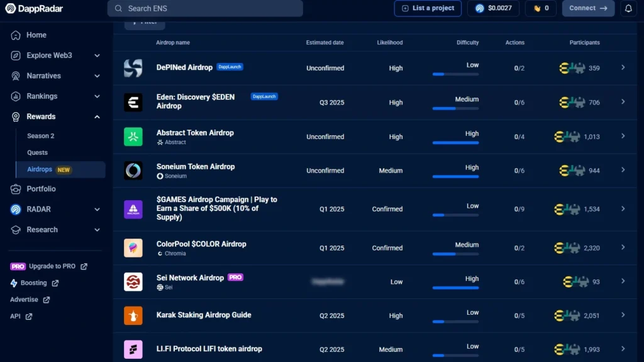
Task: Select the Airdrops menu item
Action: click(60, 169)
